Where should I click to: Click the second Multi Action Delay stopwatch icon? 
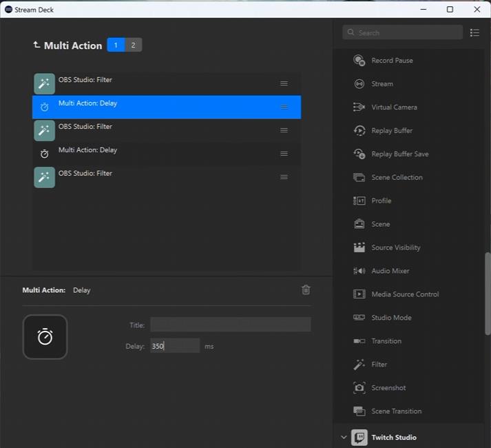click(45, 154)
